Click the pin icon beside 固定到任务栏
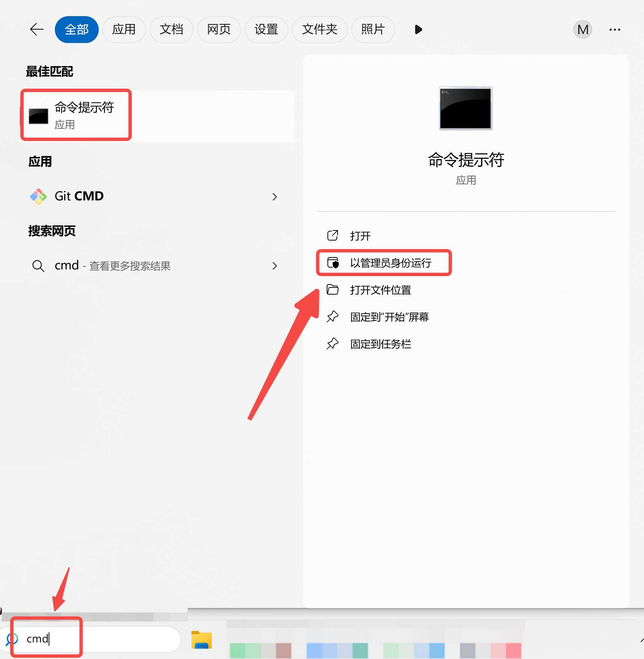Image resolution: width=644 pixels, height=659 pixels. pos(333,344)
